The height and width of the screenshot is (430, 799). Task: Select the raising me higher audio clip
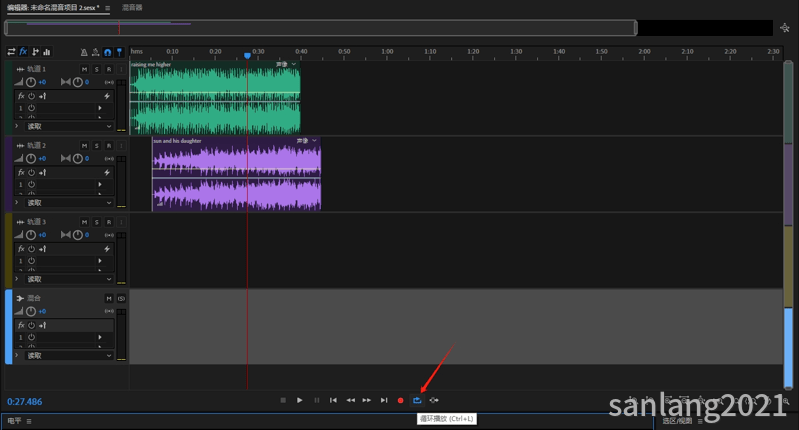pos(215,98)
